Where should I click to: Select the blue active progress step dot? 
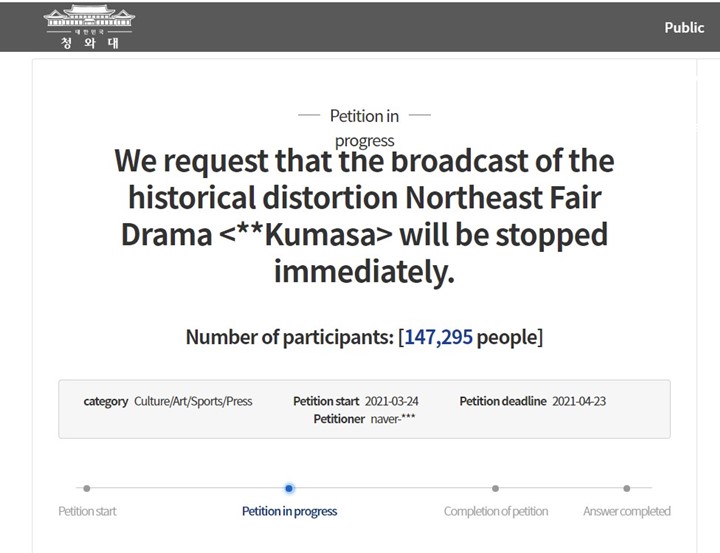click(289, 488)
